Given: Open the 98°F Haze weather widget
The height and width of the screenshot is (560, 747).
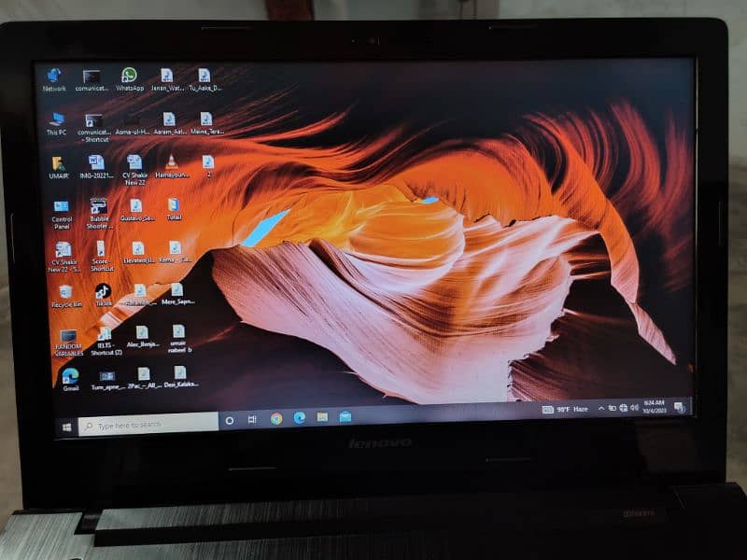Looking at the screenshot, I should [x=566, y=410].
